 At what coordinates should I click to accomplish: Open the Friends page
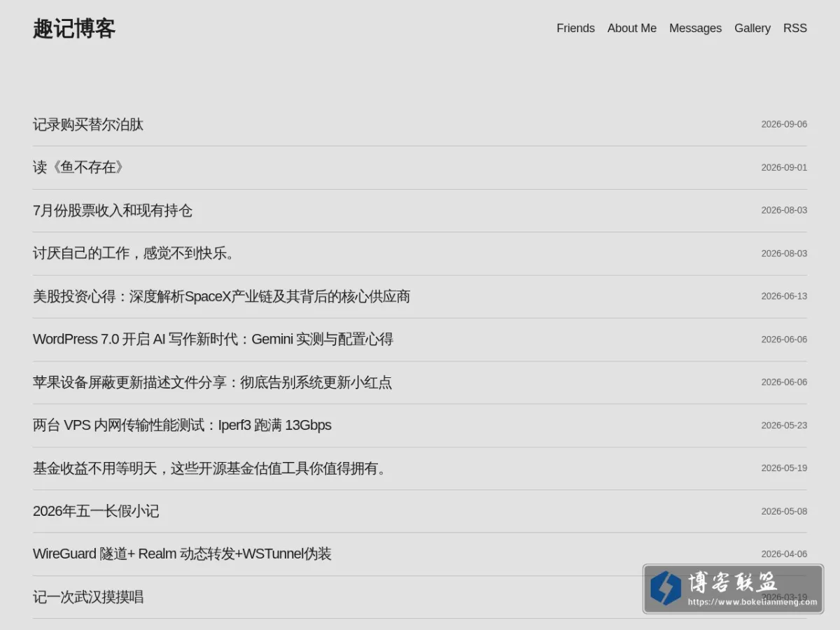575,28
